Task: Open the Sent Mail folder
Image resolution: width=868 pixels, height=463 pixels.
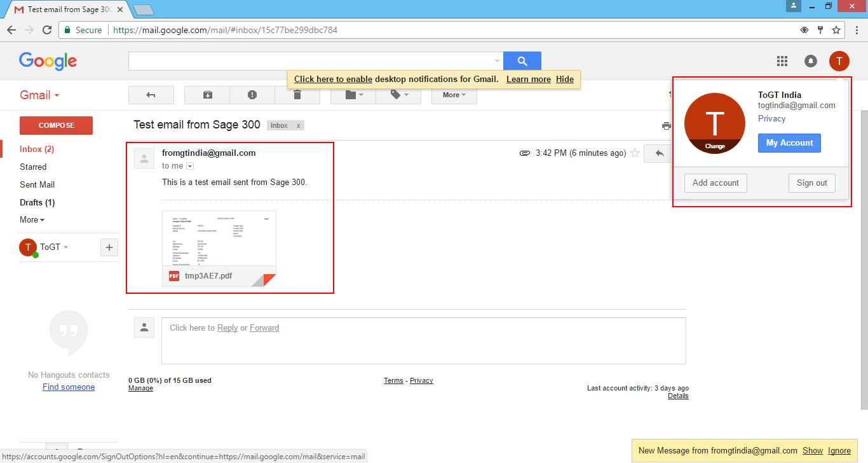Action: click(37, 184)
